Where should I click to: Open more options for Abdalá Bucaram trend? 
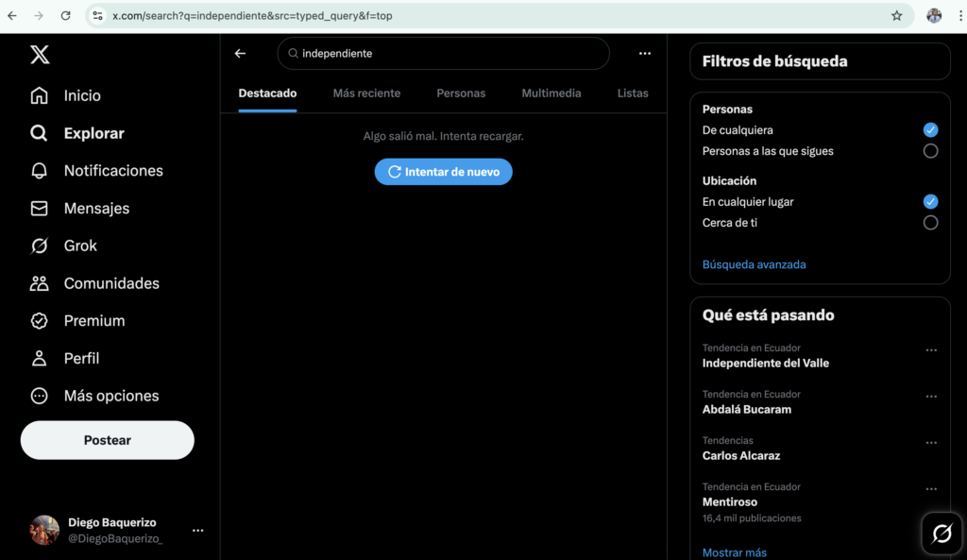click(x=931, y=397)
